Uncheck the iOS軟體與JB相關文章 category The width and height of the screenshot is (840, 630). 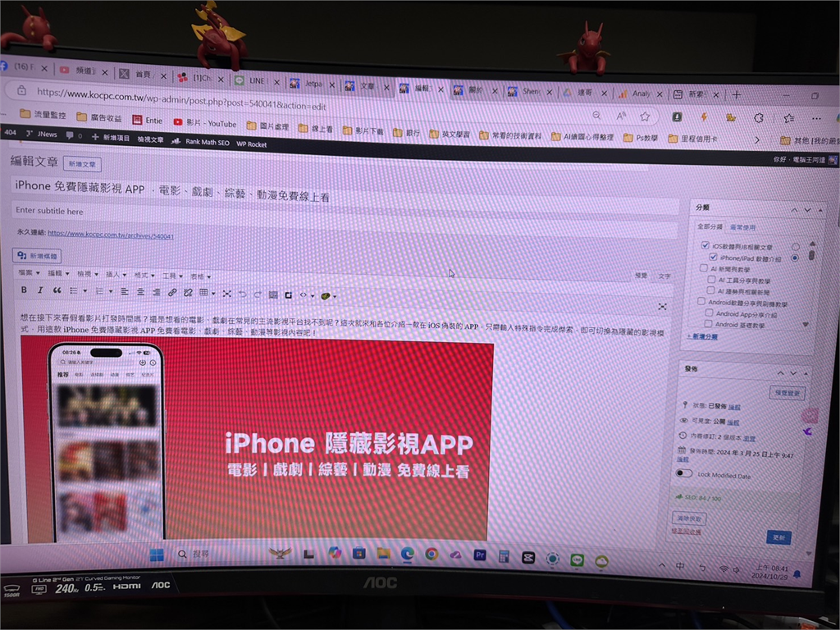tap(705, 245)
